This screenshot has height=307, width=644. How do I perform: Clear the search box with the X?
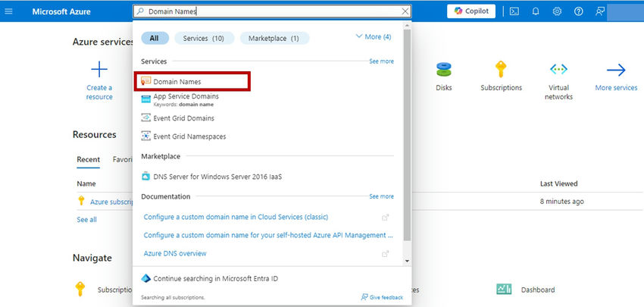[x=405, y=11]
